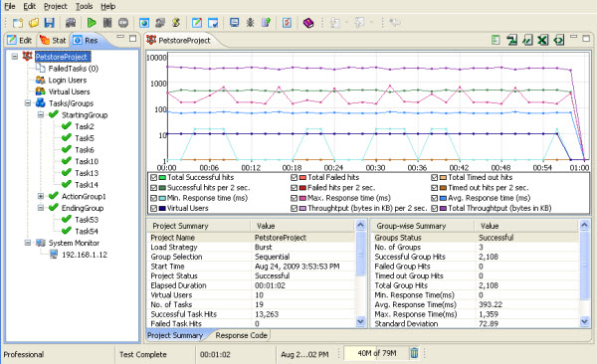This screenshot has width=597, height=364.
Task: Click the open folder toolbar icon
Action: click(34, 23)
